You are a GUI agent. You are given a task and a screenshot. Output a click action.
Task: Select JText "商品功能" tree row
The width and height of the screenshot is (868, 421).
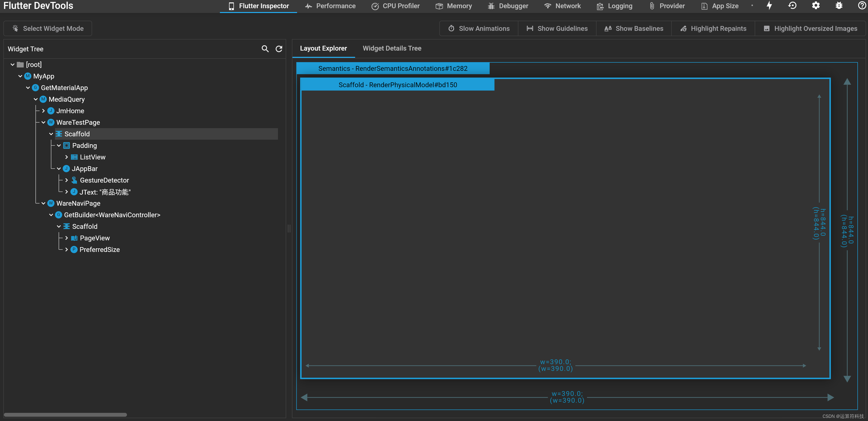coord(105,192)
